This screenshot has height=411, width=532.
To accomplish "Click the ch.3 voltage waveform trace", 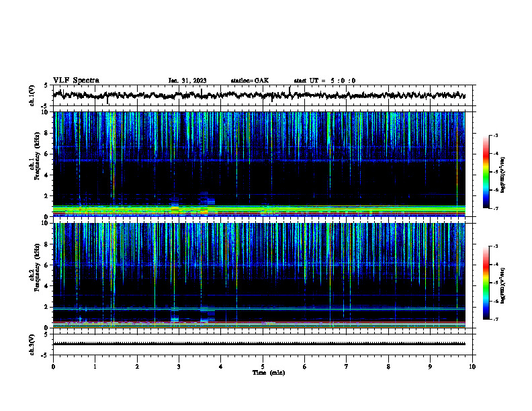I will pos(259,344).
